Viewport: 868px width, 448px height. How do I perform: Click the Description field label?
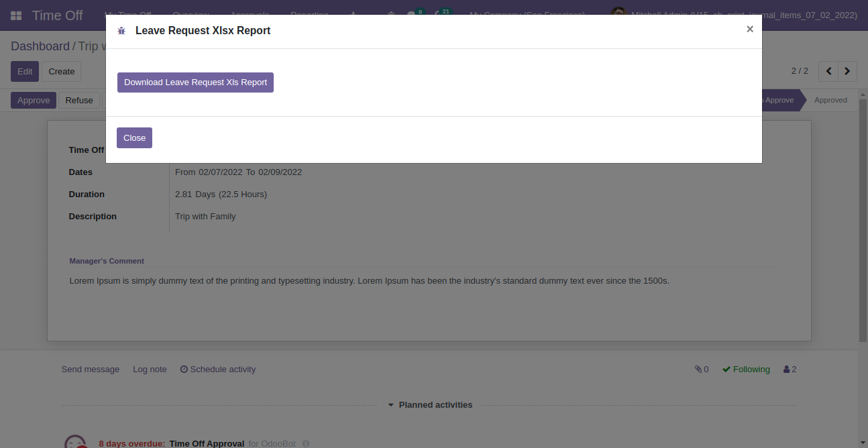[93, 217]
